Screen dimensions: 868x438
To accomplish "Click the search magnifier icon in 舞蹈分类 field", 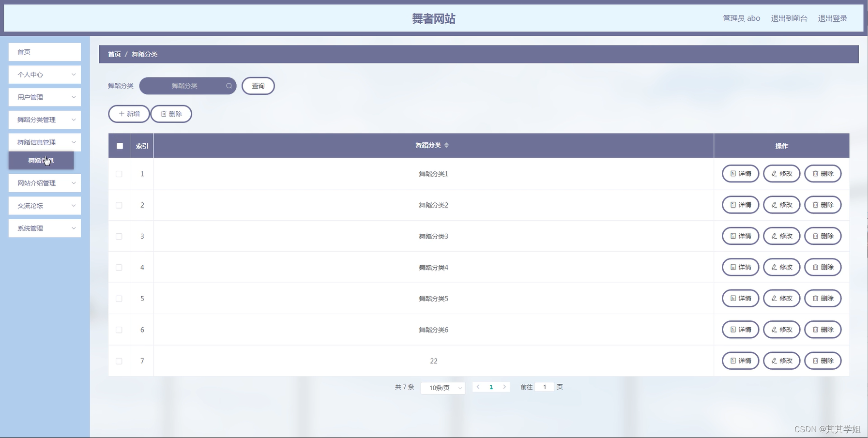I will click(228, 86).
